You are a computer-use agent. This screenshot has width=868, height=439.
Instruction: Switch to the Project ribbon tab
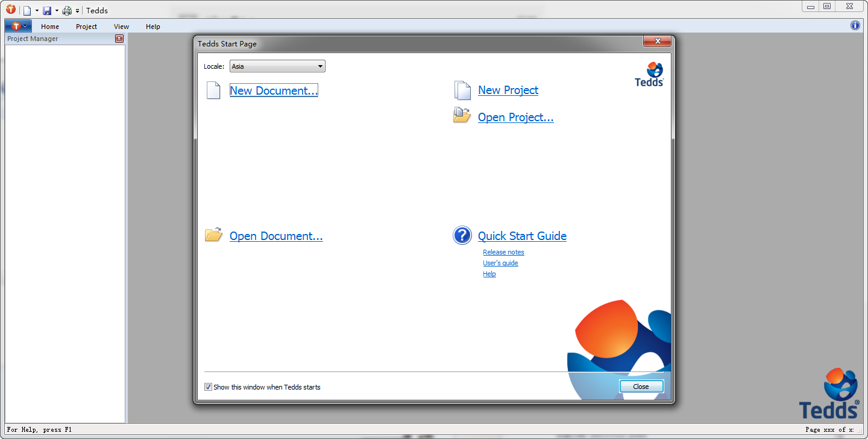click(86, 27)
